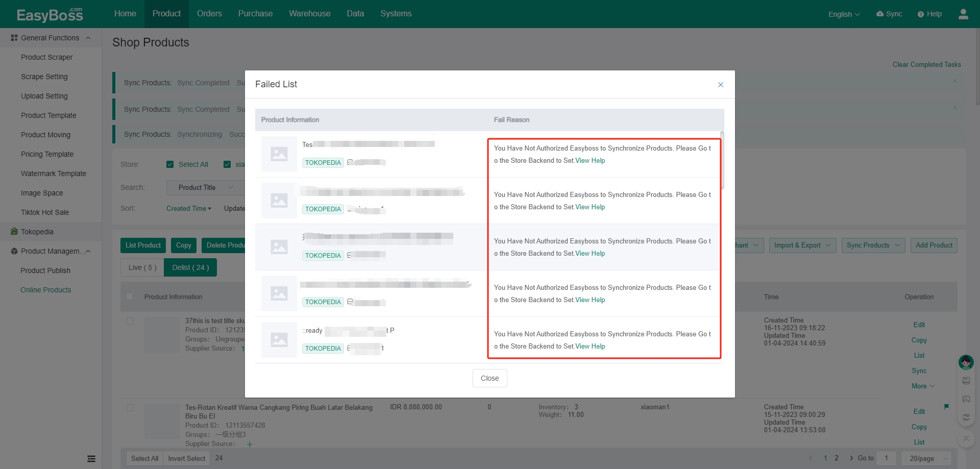This screenshot has width=980, height=469.
Task: Collapse the General Functions section
Action: point(88,38)
